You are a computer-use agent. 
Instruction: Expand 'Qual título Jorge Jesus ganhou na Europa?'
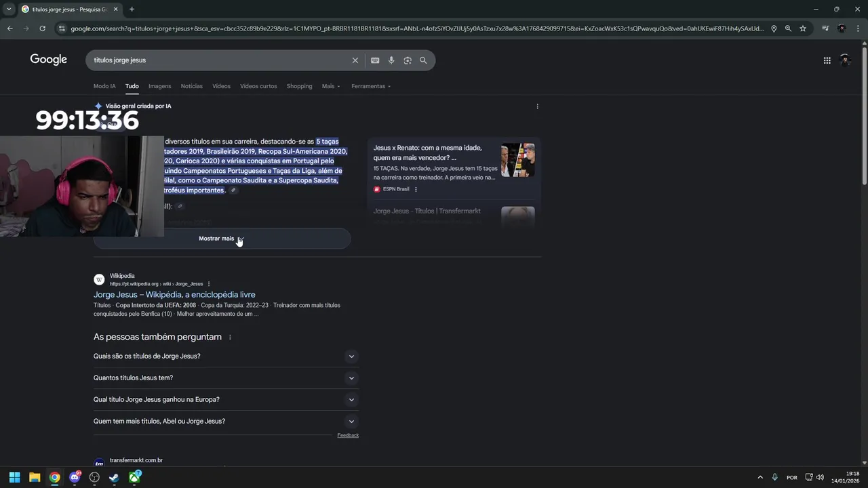[x=226, y=400]
